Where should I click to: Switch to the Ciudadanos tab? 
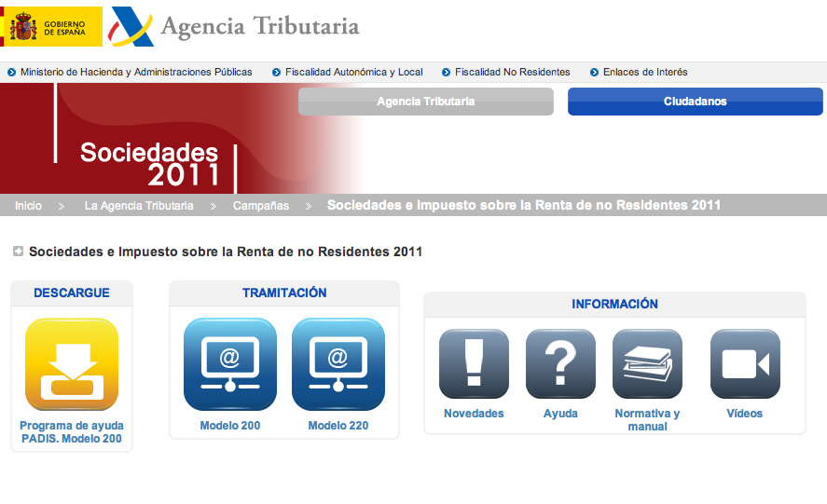click(x=695, y=102)
